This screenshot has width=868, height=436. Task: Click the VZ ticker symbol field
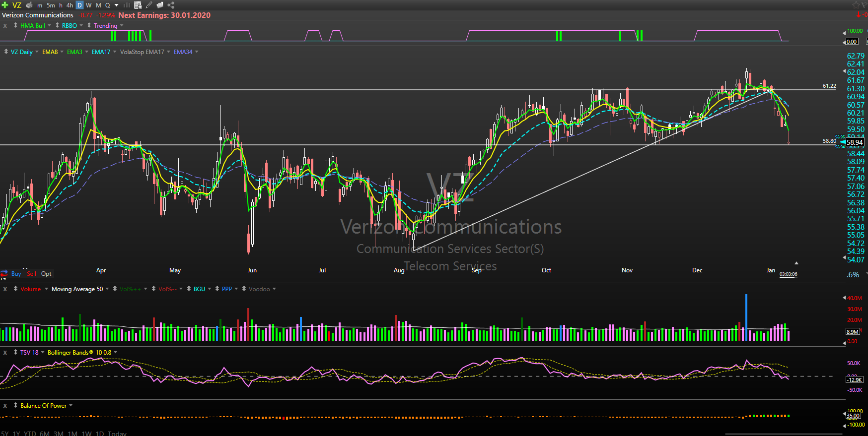point(17,5)
